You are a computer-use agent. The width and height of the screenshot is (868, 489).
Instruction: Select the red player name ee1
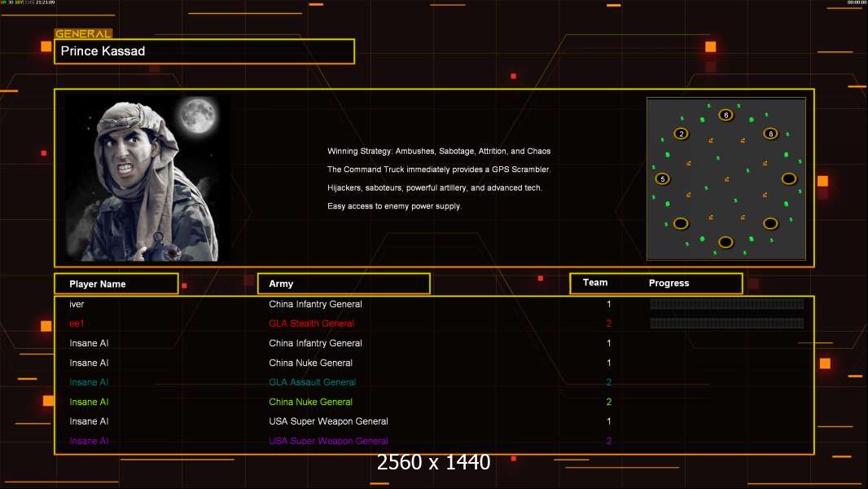77,324
